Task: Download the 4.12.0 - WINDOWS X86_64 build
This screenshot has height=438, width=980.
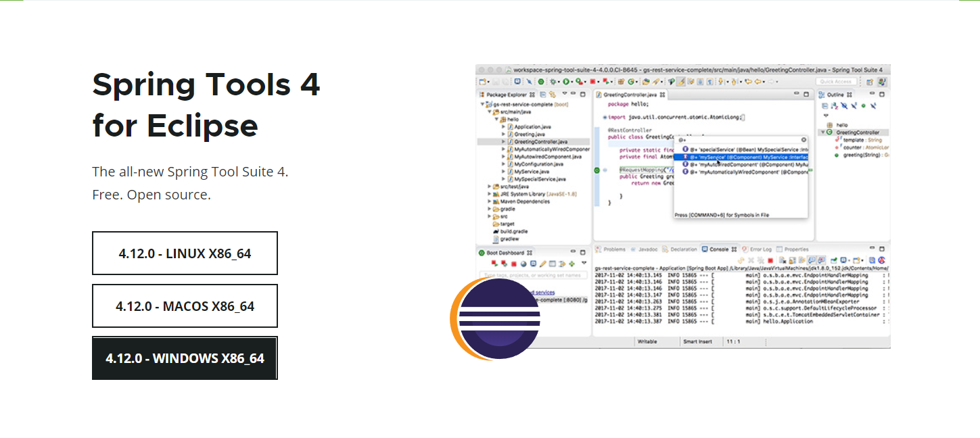Action: (185, 358)
